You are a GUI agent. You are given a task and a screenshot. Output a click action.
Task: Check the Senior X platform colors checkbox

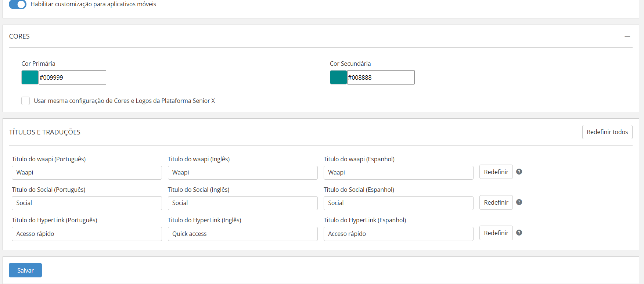tap(26, 101)
